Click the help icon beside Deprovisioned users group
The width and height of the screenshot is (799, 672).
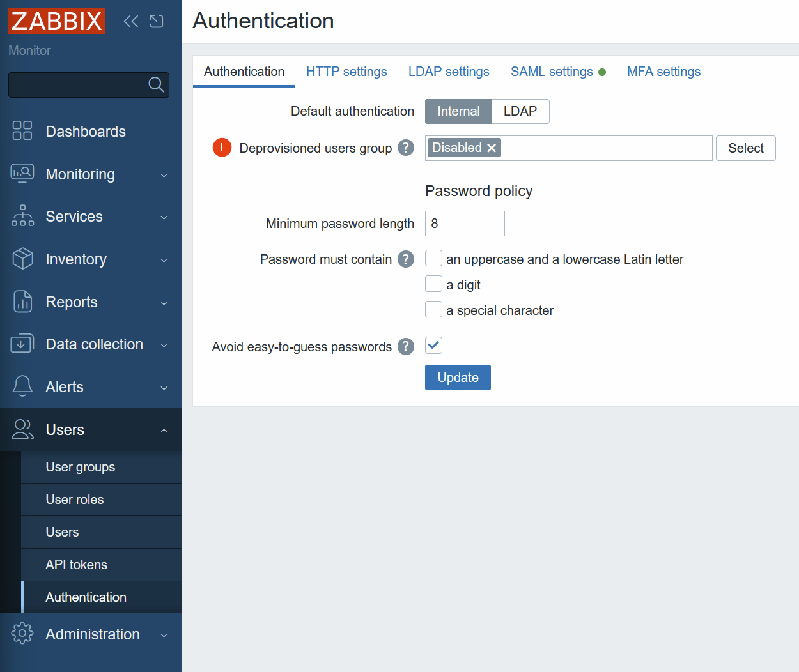405,148
